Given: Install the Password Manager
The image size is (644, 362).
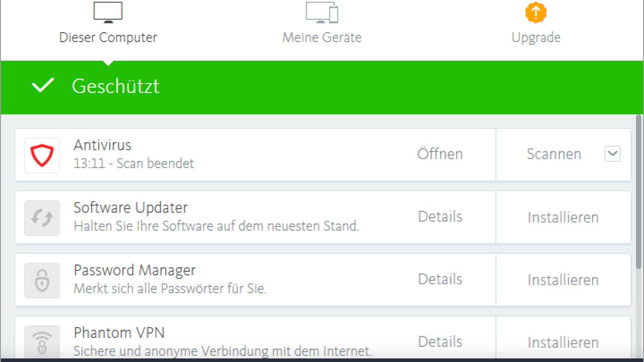Looking at the screenshot, I should [x=563, y=280].
